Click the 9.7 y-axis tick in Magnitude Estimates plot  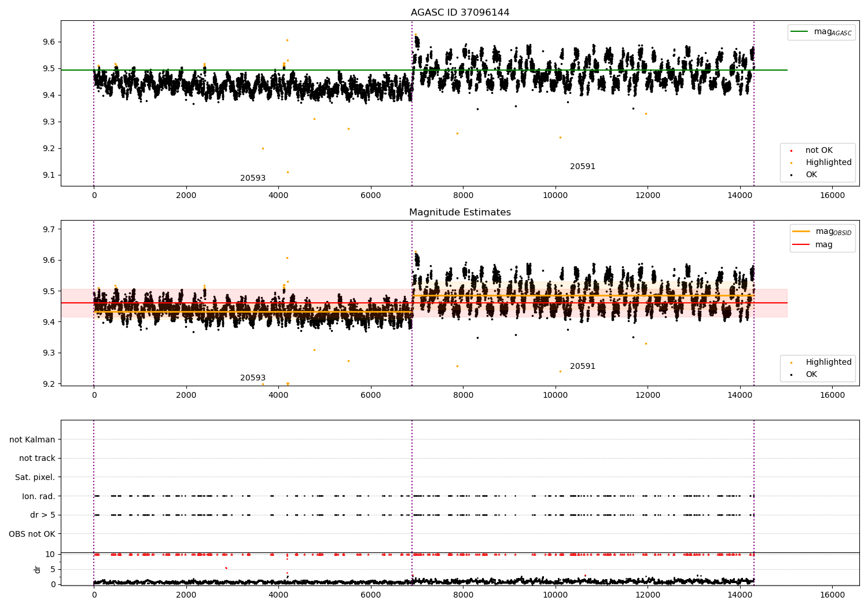(48, 229)
